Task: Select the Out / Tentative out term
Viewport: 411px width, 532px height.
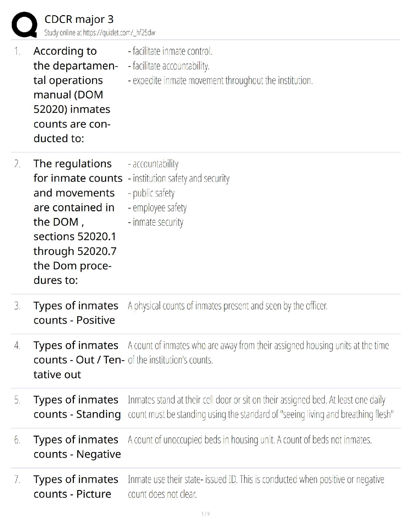Action: click(79, 360)
